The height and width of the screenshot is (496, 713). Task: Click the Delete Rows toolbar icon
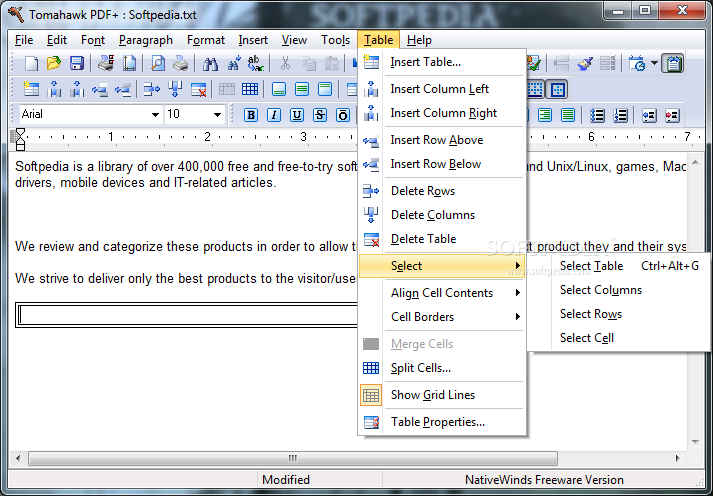151,89
